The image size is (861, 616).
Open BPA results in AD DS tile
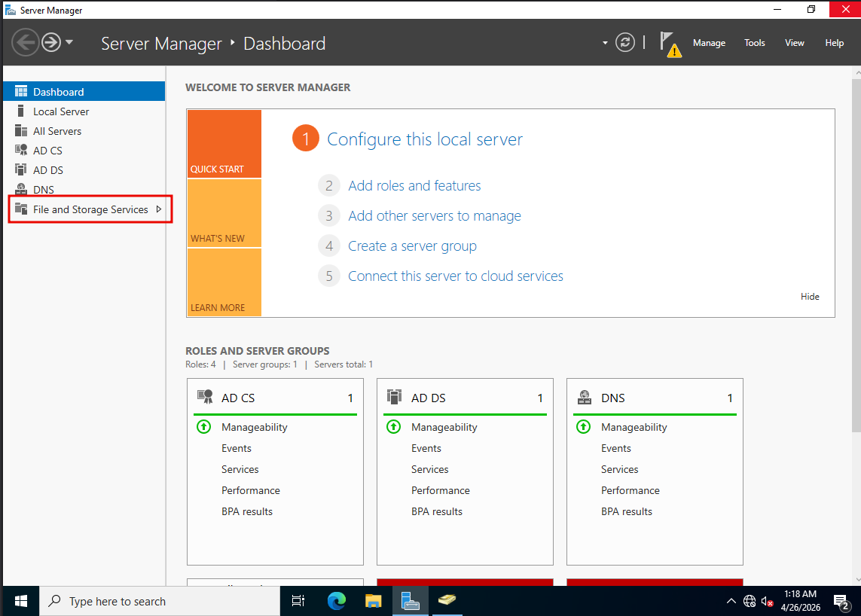437,511
